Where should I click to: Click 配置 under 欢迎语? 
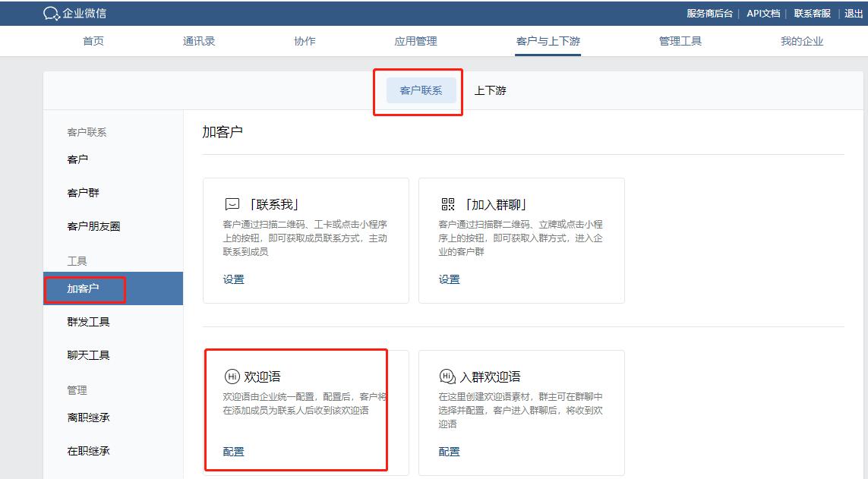[232, 451]
